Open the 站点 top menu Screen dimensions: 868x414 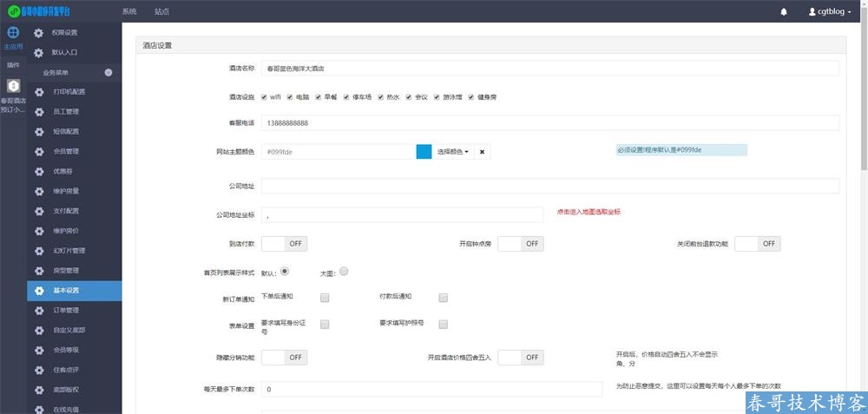(161, 11)
